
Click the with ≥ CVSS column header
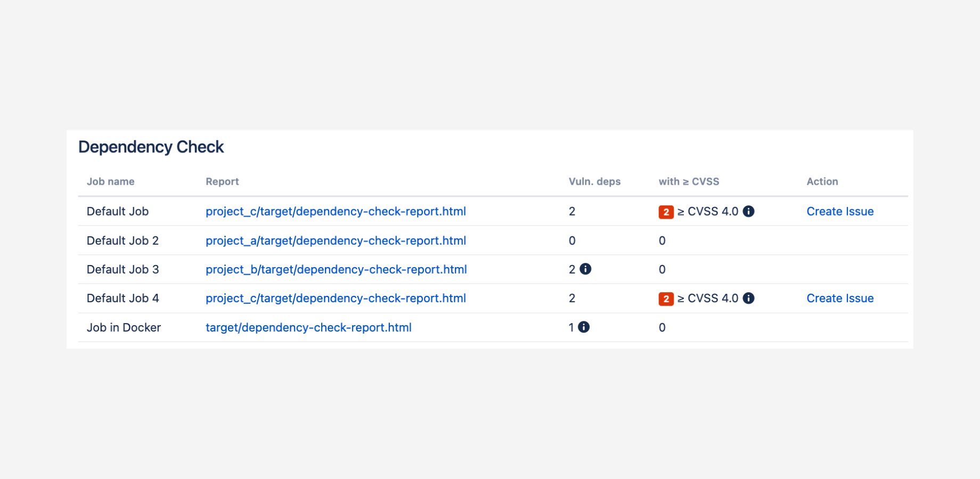click(689, 181)
